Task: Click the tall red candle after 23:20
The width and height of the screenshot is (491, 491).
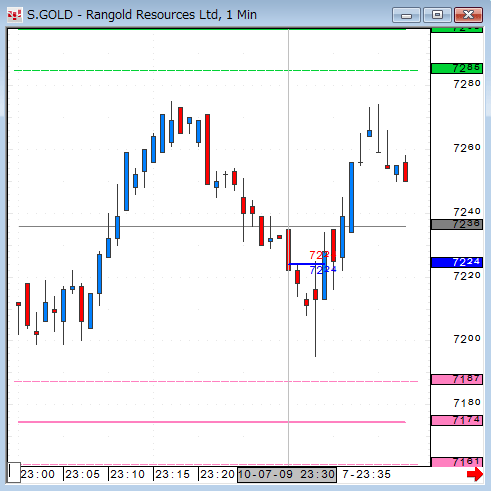Action: tap(207, 149)
